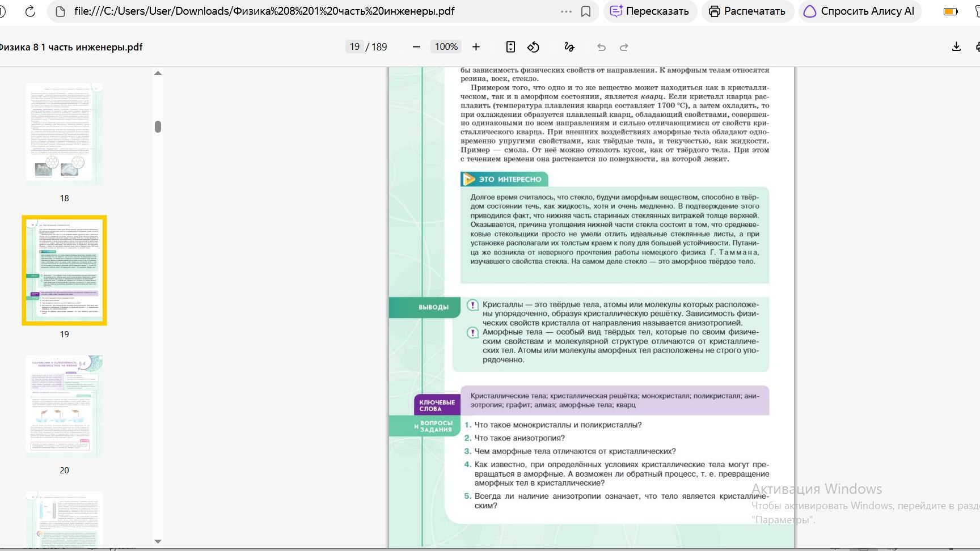Zoom in on the PDF
Viewport: 980px width, 551px height.
476,47
